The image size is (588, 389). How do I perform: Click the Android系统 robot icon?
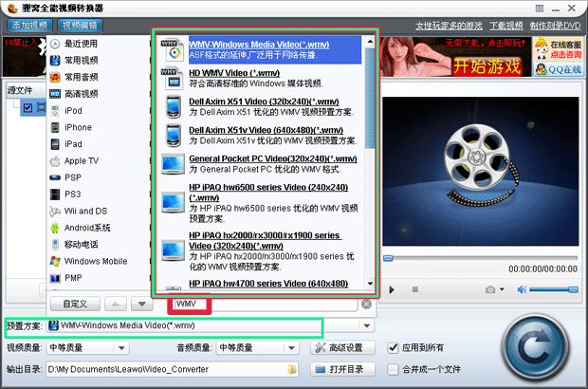[55, 228]
